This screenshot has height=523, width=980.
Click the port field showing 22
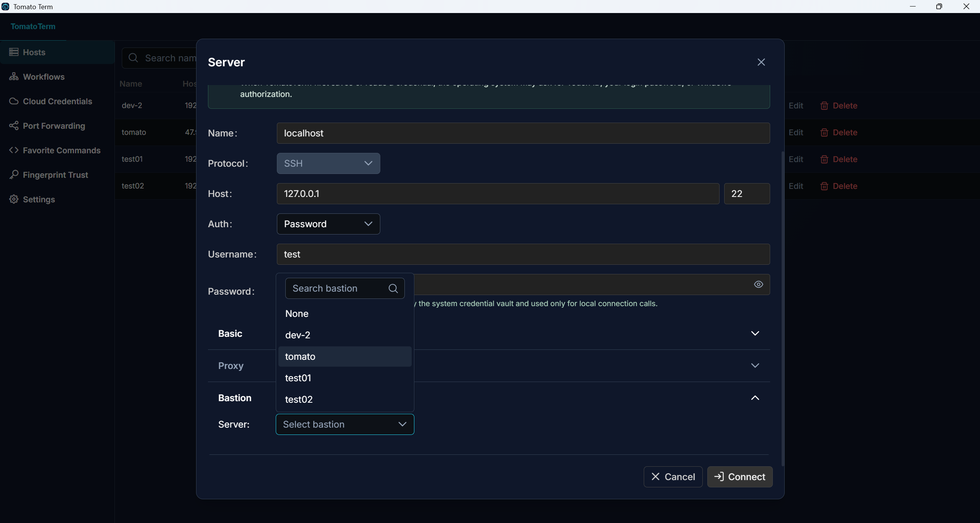747,193
